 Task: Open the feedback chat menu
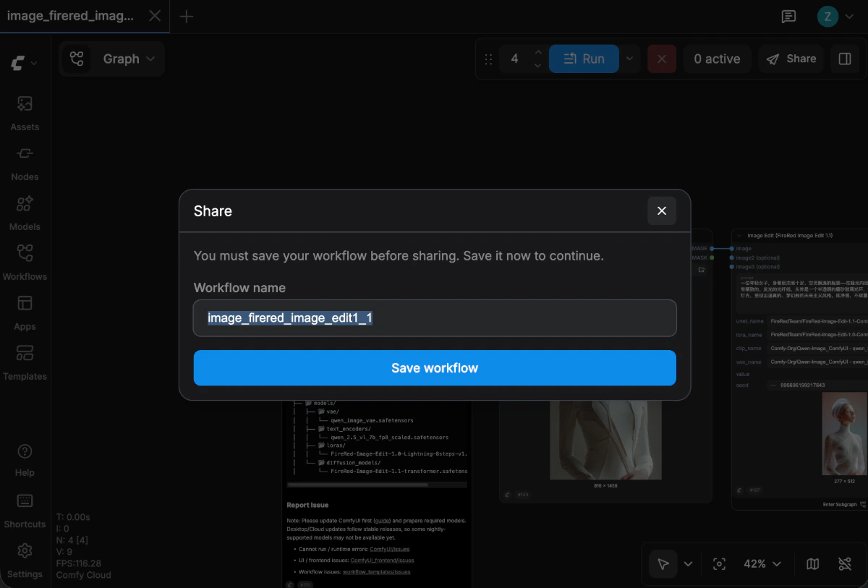[x=788, y=16]
